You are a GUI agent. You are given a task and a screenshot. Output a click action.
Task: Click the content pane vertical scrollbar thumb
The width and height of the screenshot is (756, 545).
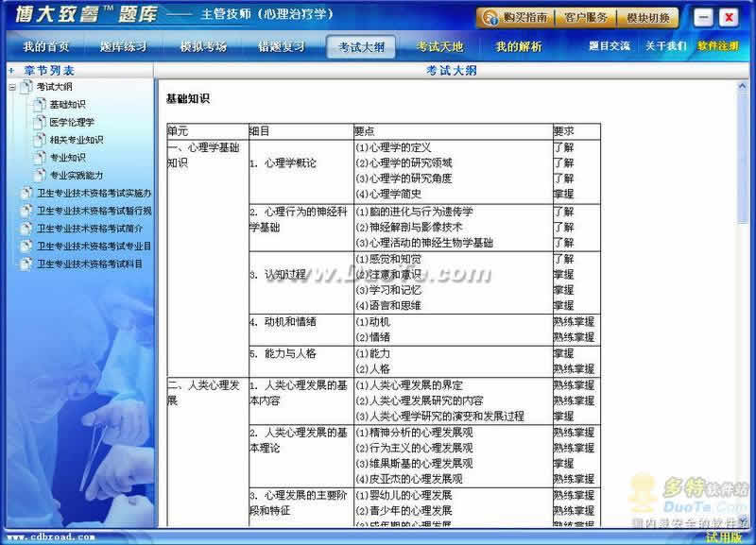coord(743,158)
